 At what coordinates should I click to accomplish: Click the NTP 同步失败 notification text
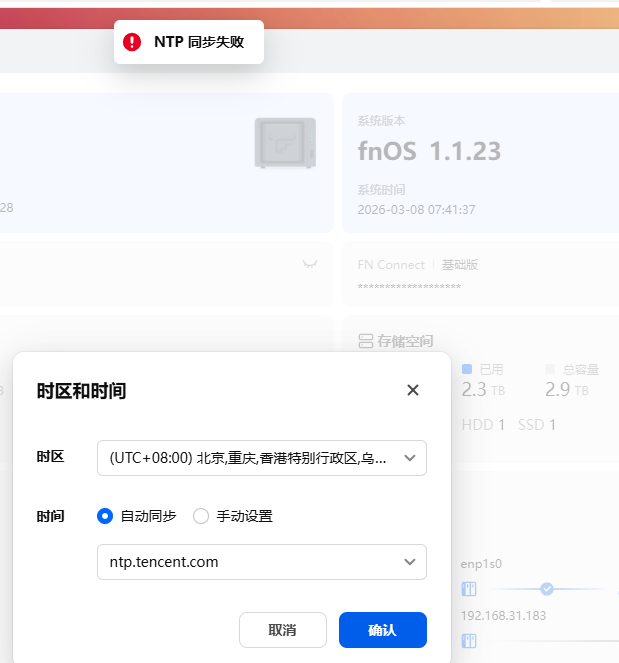tap(199, 42)
